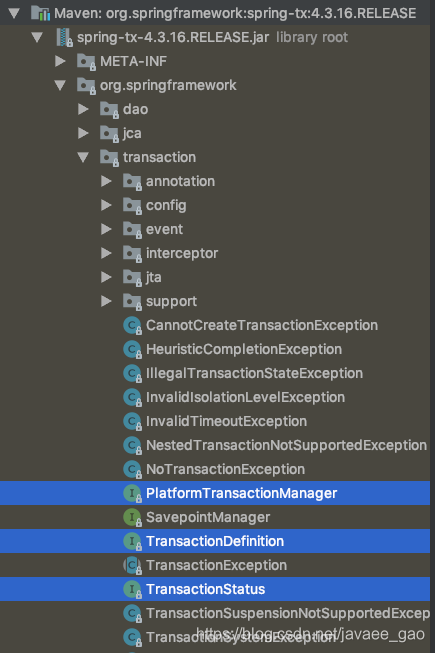435x653 pixels.
Task: Select the jta package entry
Action: [x=154, y=277]
